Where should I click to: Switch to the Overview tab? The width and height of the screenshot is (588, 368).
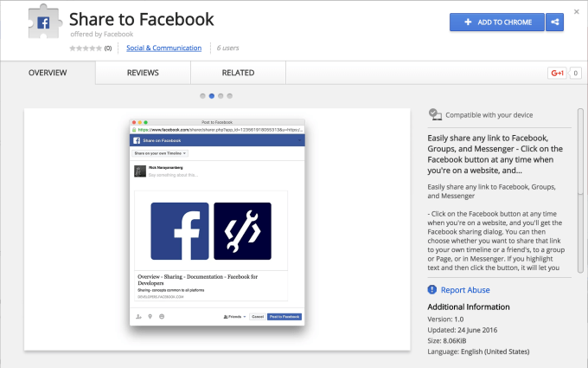pos(48,73)
